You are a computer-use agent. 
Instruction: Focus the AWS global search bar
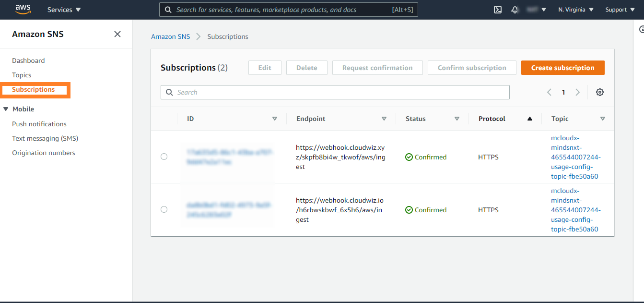tap(289, 10)
